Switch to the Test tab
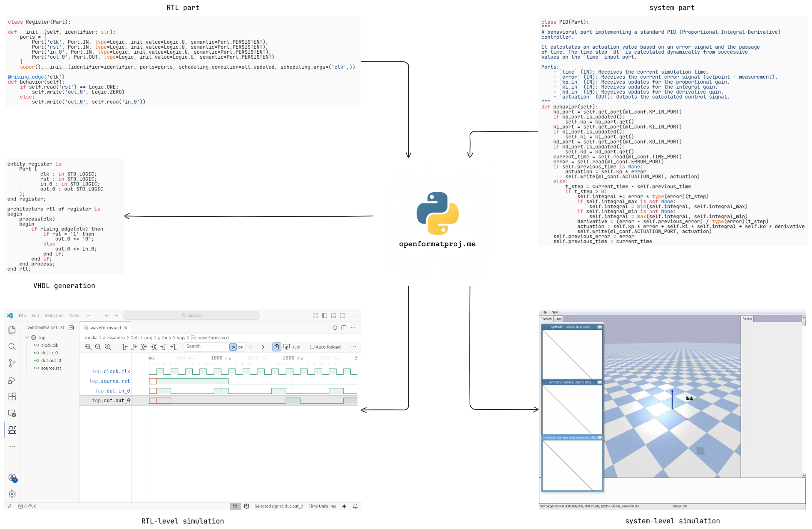The height and width of the screenshot is (529, 812). click(559, 319)
